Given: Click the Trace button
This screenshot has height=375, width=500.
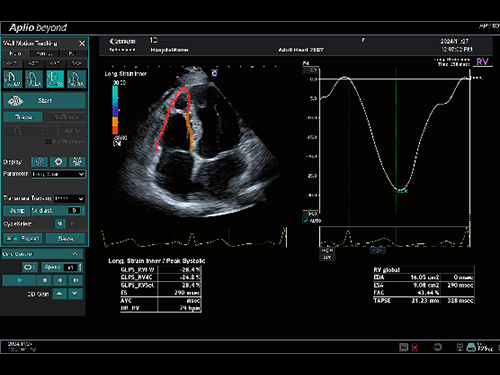Looking at the screenshot, I should pos(23,117).
